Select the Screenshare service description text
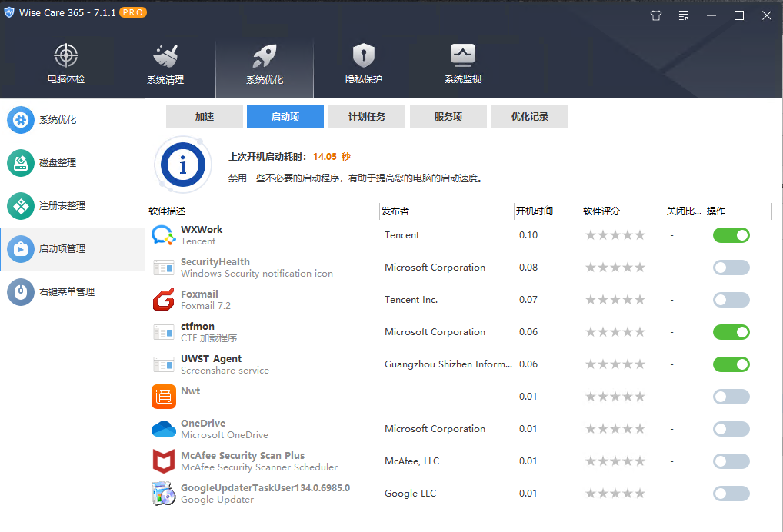The height and width of the screenshot is (532, 783). [x=225, y=371]
